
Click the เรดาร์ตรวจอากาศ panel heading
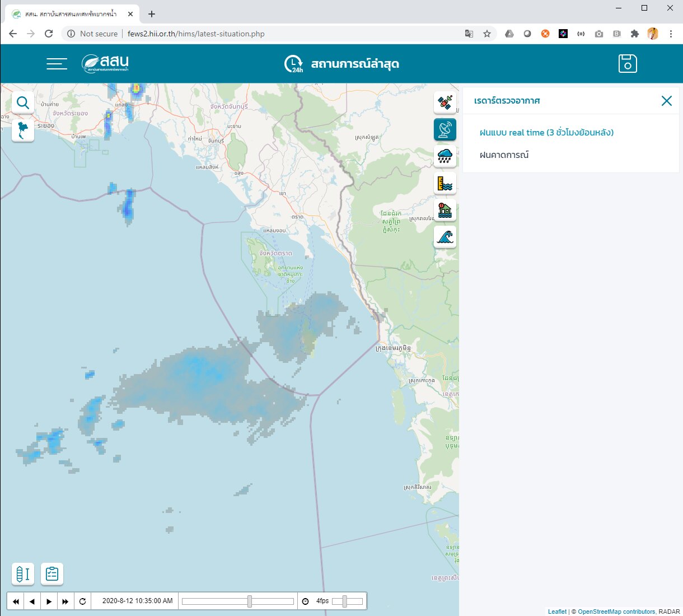507,101
